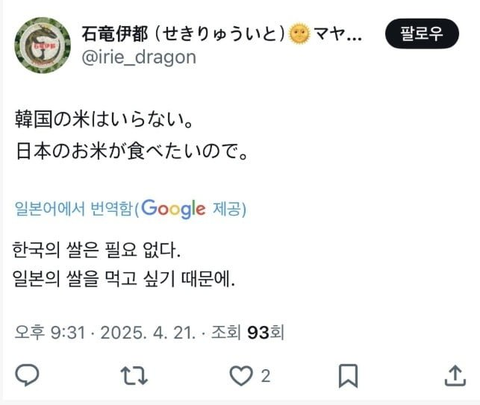This screenshot has height=405, width=480.
Task: Click the like count number 2
Action: click(x=265, y=376)
